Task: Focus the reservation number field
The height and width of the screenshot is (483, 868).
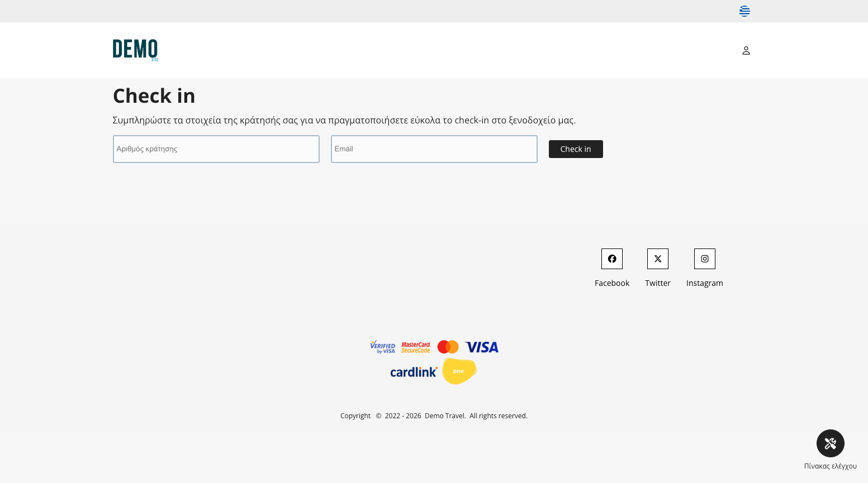Action: point(216,149)
